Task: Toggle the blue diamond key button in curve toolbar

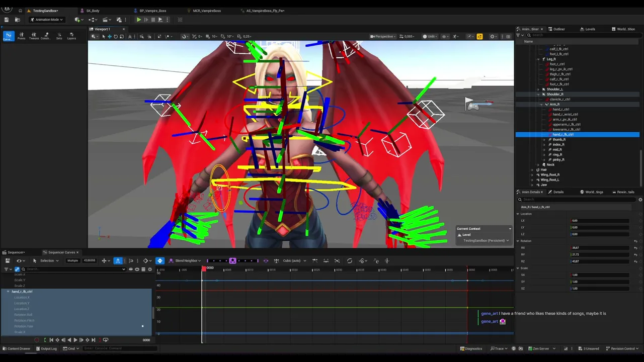Action: click(160, 260)
